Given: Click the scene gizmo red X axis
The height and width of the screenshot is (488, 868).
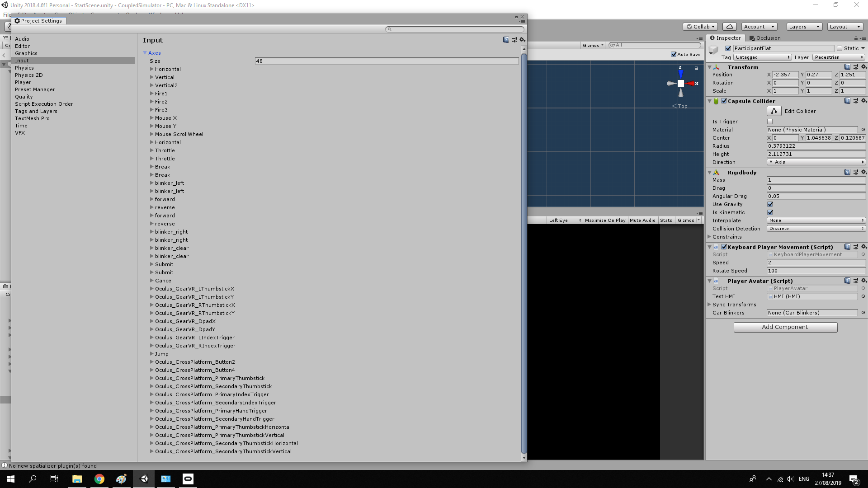Looking at the screenshot, I should pos(691,84).
